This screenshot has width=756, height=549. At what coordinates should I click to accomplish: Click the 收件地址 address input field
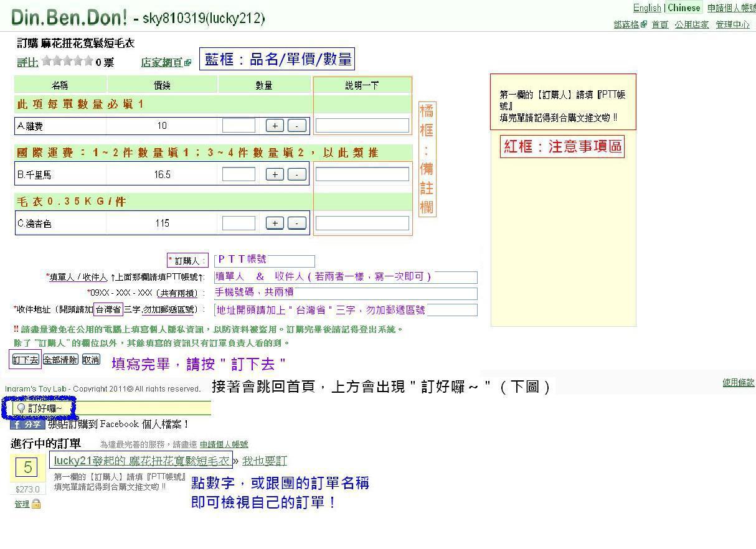coord(346,309)
